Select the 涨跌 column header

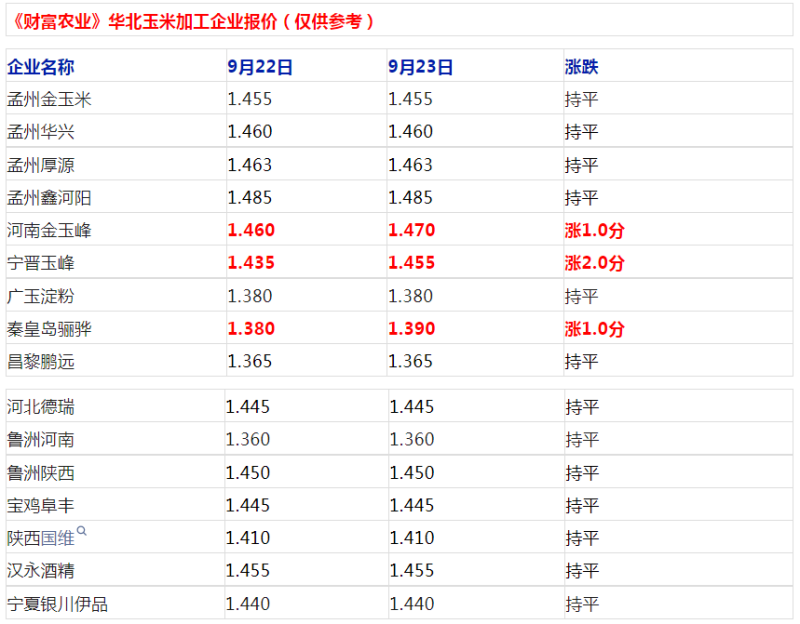[x=582, y=67]
